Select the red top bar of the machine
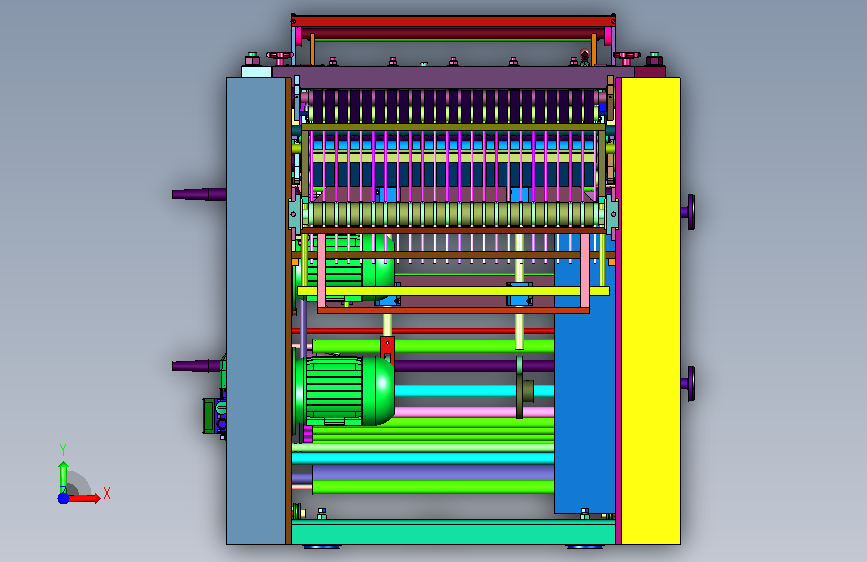Viewport: 867px width, 562px height. [x=453, y=22]
